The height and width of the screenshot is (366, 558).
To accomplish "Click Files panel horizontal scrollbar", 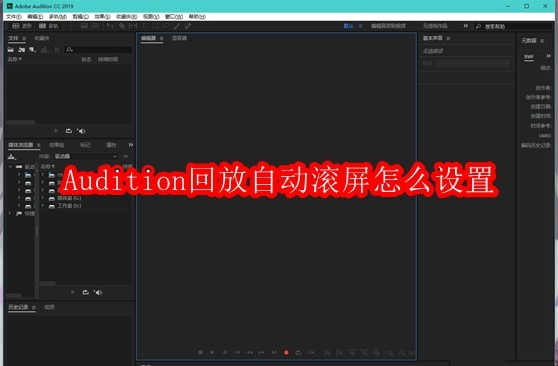I will coord(21,122).
